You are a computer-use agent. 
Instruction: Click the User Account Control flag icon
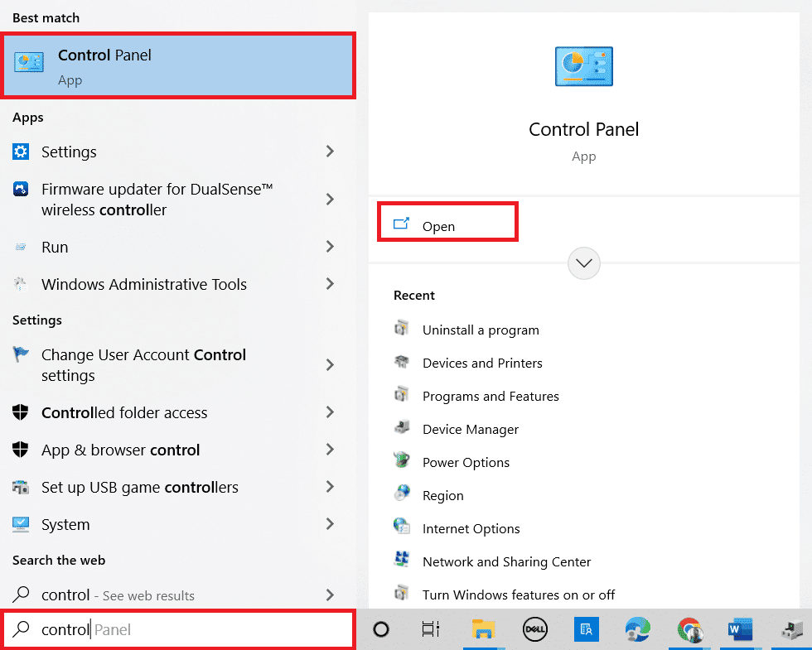21,354
